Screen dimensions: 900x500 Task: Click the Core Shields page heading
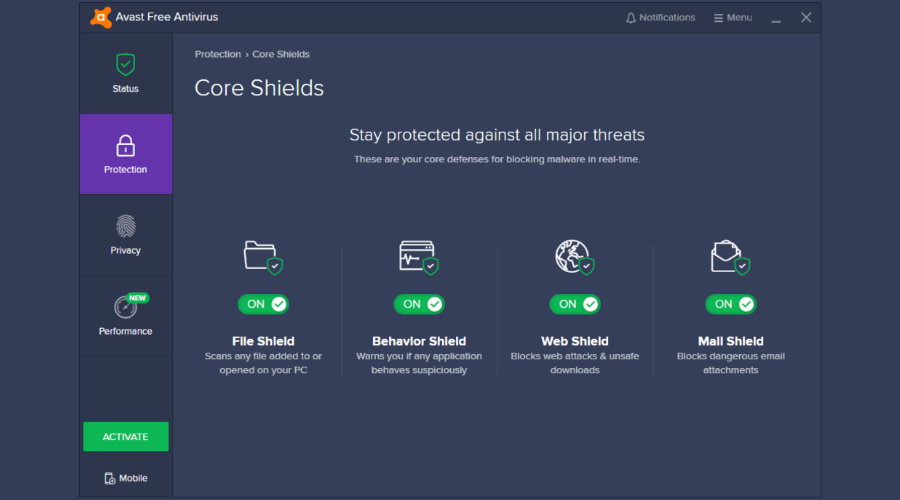click(259, 88)
